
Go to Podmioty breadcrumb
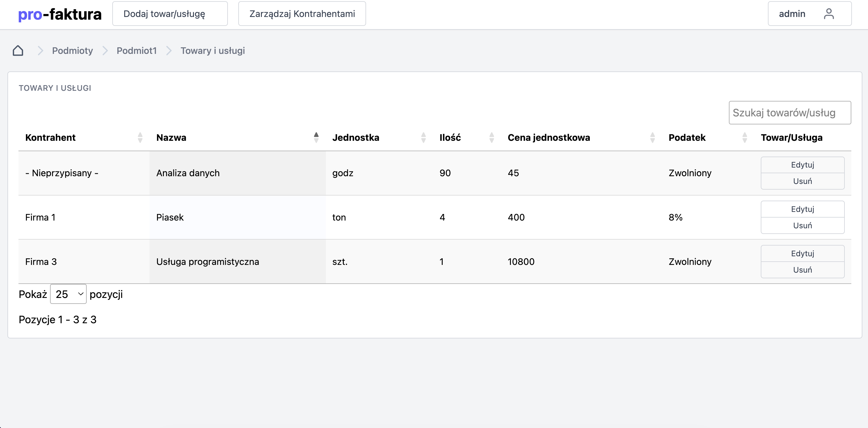[72, 51]
